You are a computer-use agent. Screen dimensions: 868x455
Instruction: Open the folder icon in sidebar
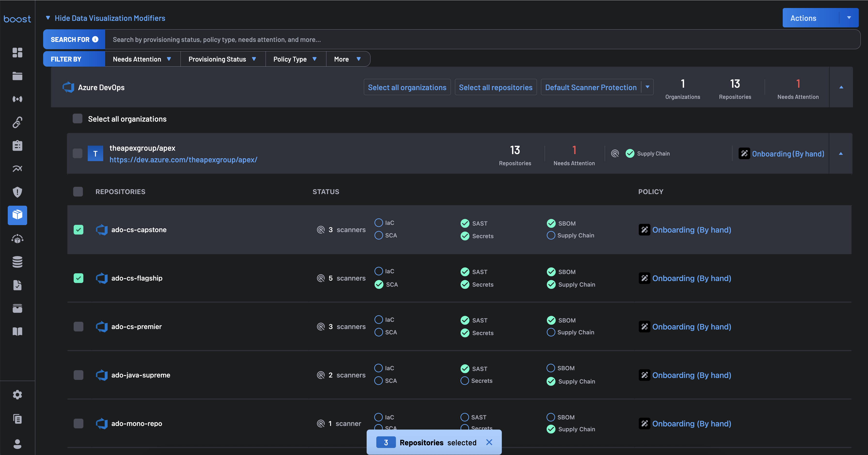(x=17, y=76)
